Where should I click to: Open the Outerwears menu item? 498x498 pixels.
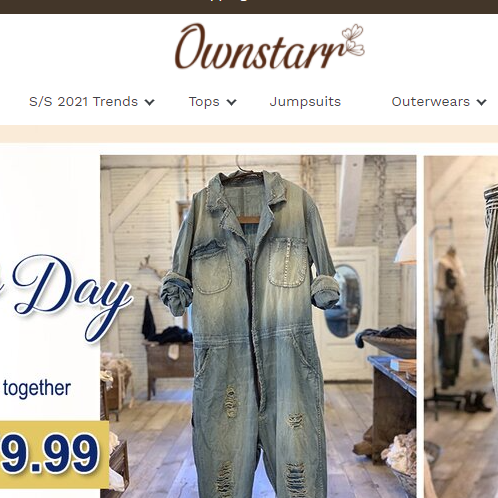[x=430, y=102]
